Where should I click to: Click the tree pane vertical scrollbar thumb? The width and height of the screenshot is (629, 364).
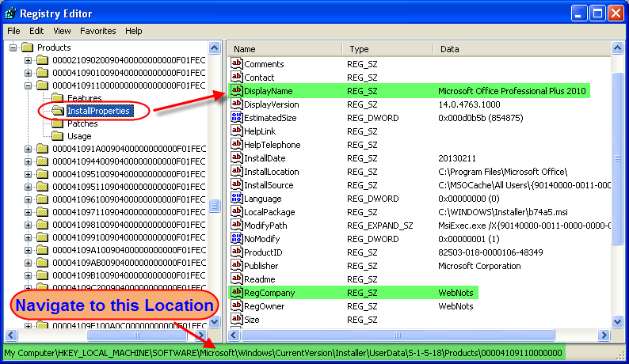[x=214, y=206]
